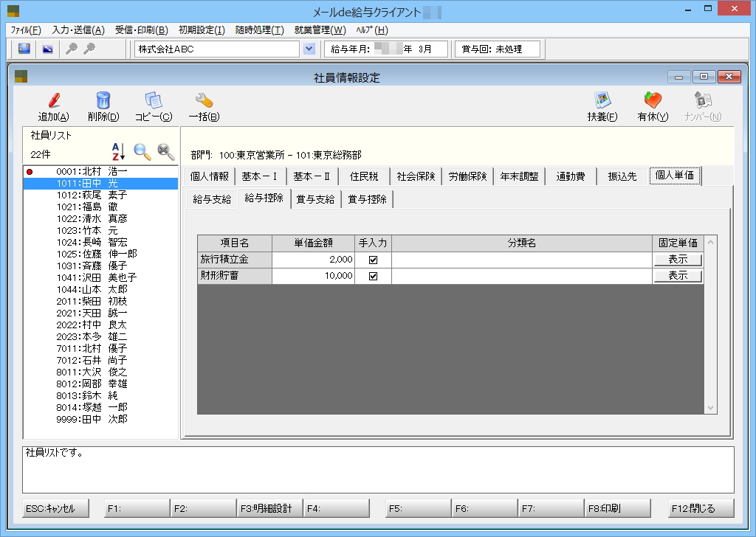Open the 受信・印刷(B) menu
The image size is (756, 537).
pos(141,30)
